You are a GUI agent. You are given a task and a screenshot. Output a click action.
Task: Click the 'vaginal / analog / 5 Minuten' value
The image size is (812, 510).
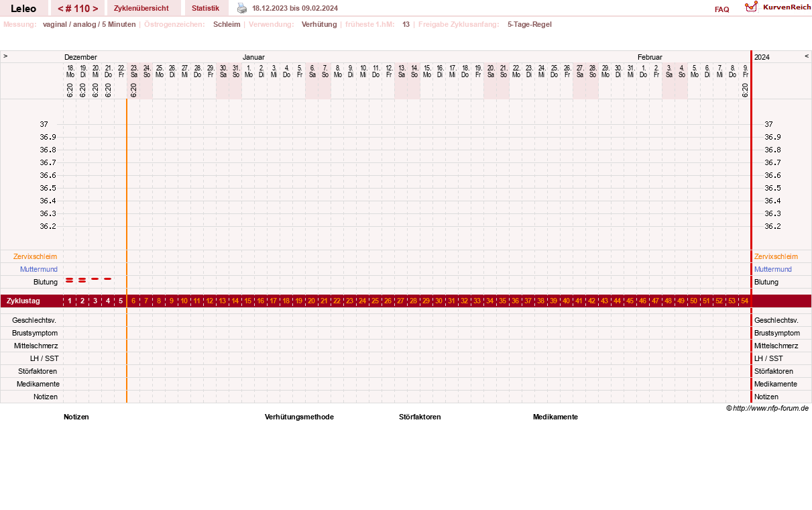(x=89, y=24)
